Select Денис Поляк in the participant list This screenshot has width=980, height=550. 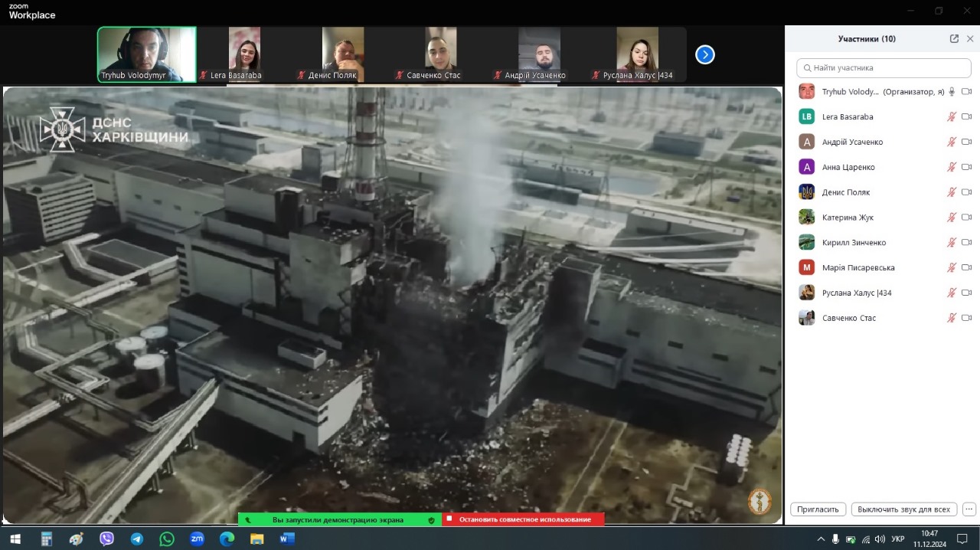846,192
